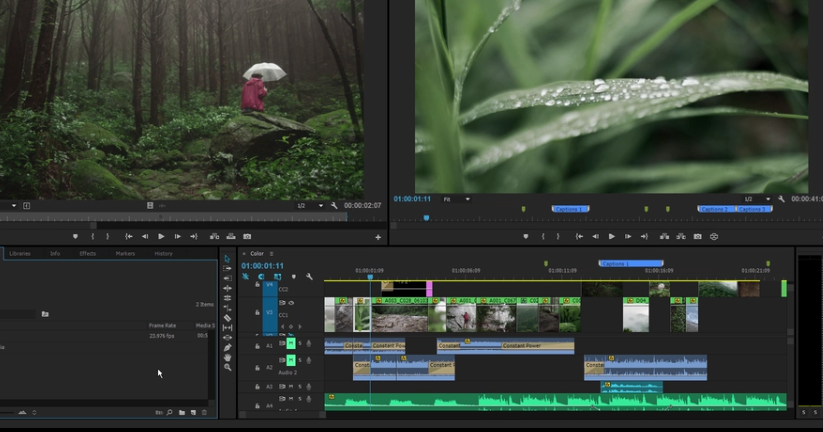
Task: Select the Selection arrow tool in toolbox
Action: pos(227,259)
